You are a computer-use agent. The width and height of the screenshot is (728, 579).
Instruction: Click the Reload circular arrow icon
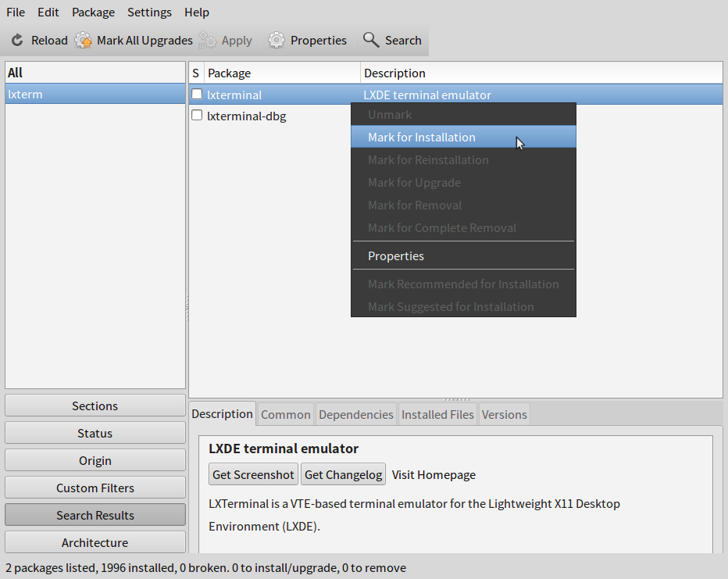(x=17, y=41)
